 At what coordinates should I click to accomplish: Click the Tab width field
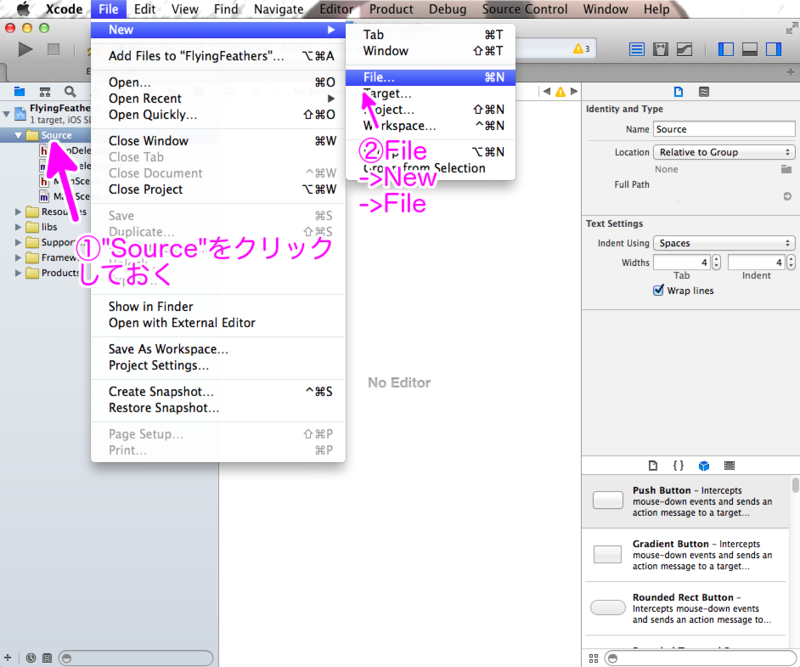point(682,262)
